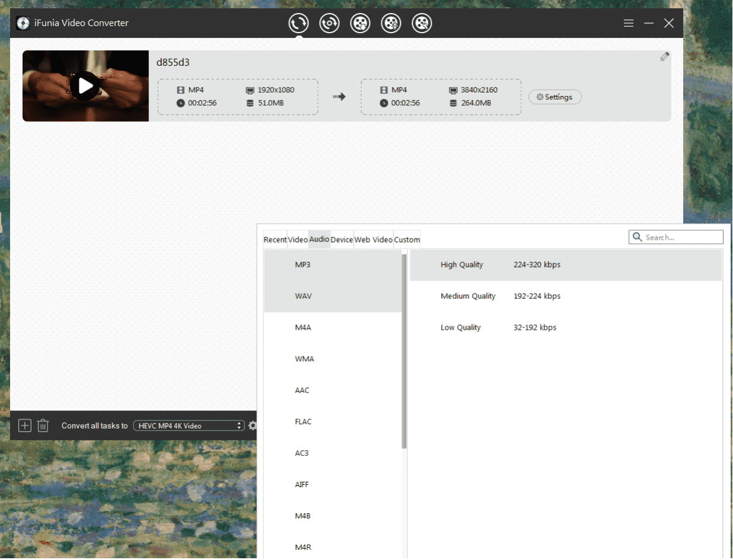Play the d855d3 video thumbnail
The width and height of the screenshot is (733, 560).
click(85, 86)
